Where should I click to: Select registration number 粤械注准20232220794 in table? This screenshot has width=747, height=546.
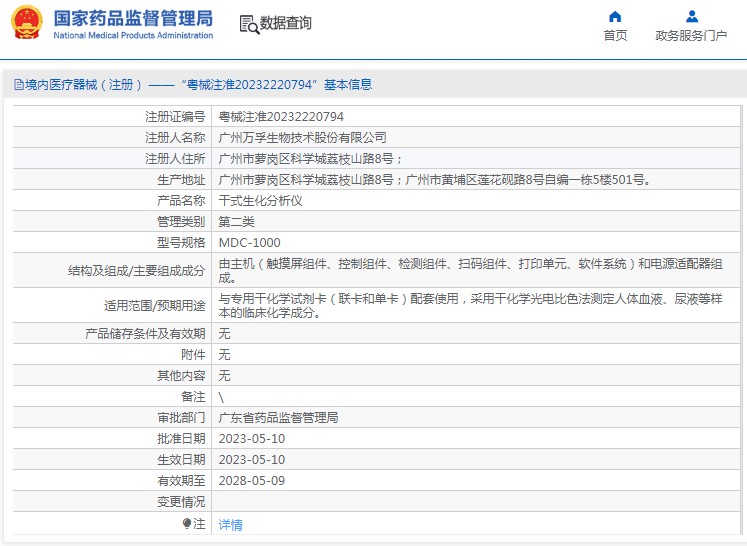281,117
